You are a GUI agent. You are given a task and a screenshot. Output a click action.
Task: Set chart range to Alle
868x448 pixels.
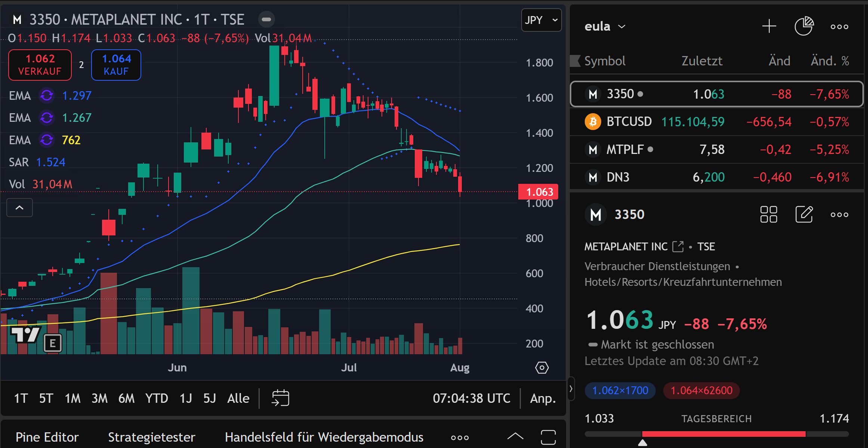pyautogui.click(x=238, y=399)
